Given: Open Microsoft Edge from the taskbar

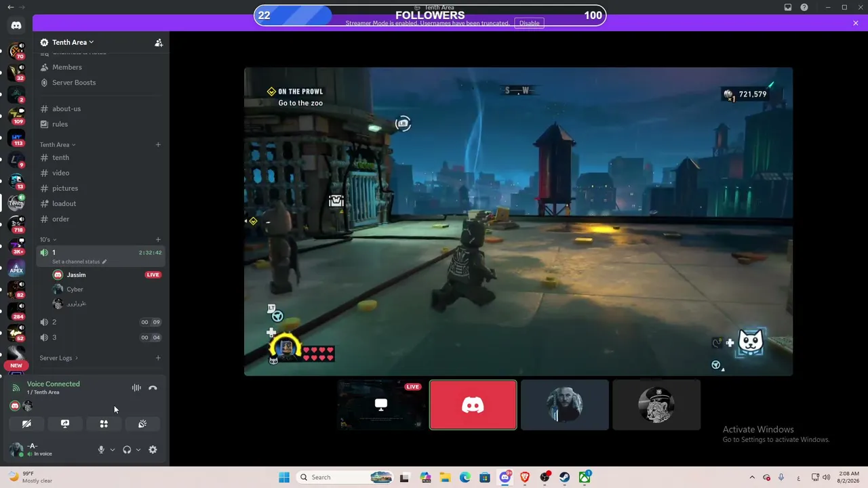Looking at the screenshot, I should (x=465, y=477).
